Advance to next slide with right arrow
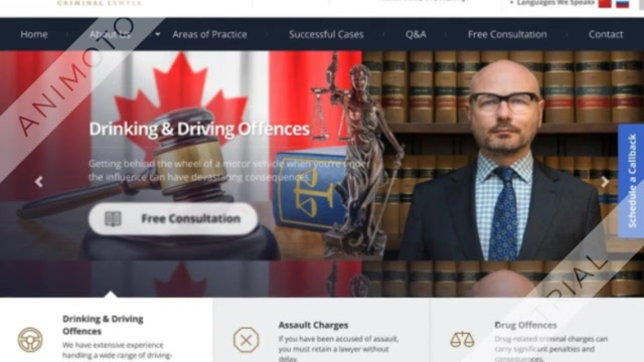This screenshot has width=644, height=362. 604,182
